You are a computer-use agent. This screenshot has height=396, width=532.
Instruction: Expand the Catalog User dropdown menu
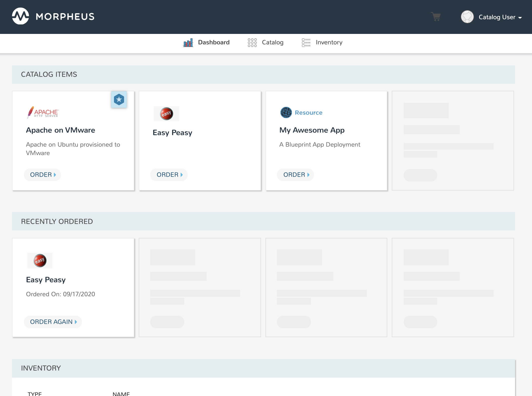tap(520, 17)
